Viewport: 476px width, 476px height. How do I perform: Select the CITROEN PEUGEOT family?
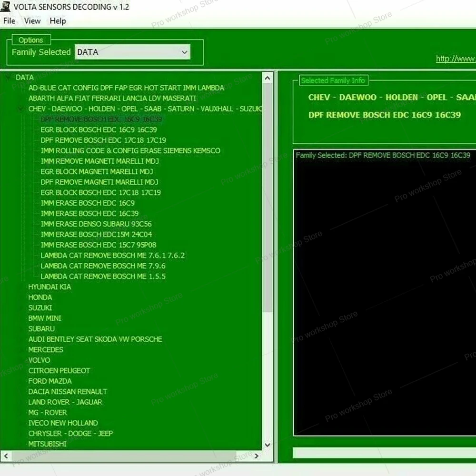pyautogui.click(x=59, y=371)
